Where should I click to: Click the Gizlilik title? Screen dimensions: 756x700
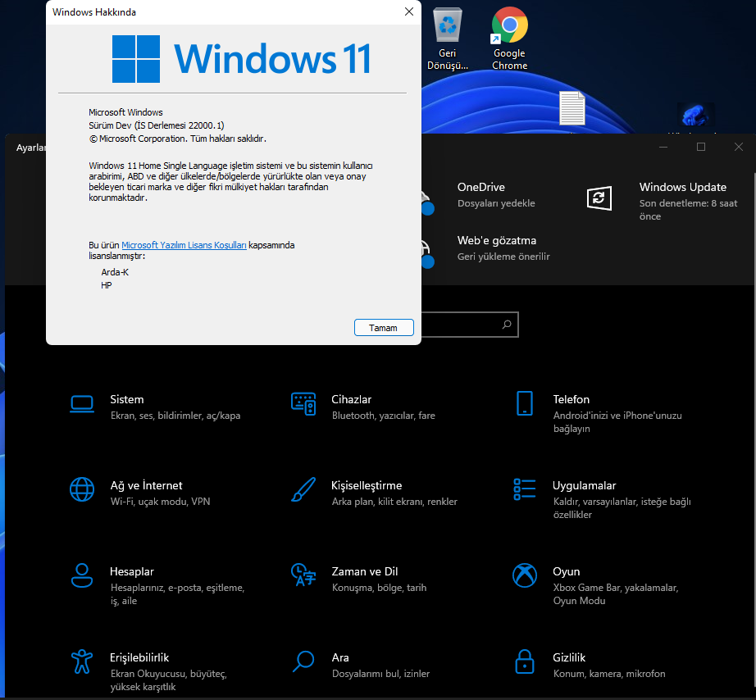tap(569, 657)
